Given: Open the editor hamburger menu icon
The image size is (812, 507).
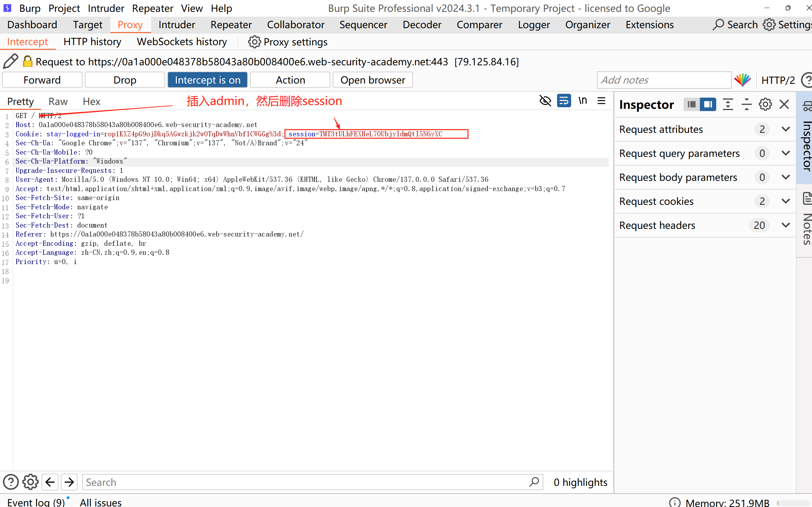Looking at the screenshot, I should (x=601, y=101).
